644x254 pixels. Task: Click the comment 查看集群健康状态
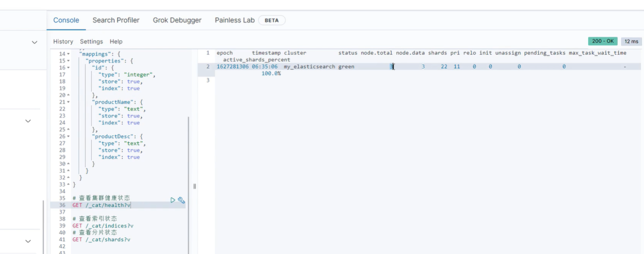pos(101,198)
